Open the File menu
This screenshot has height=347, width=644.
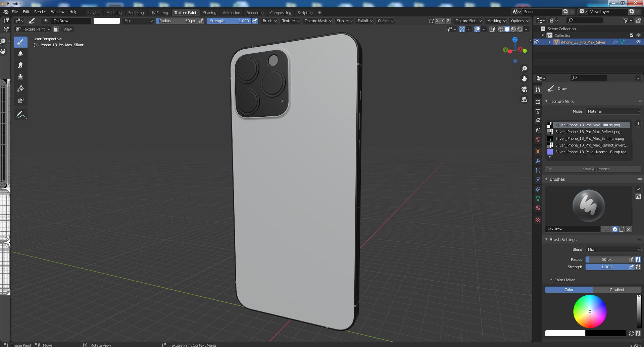coord(15,12)
